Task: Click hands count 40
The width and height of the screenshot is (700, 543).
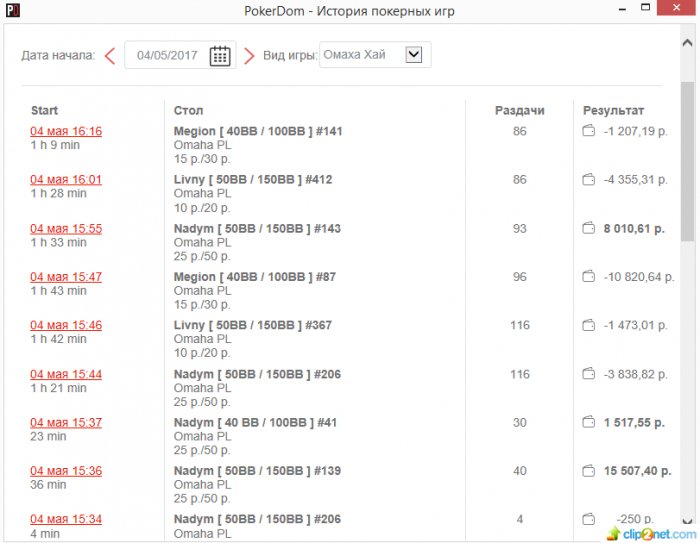Action: 520,471
